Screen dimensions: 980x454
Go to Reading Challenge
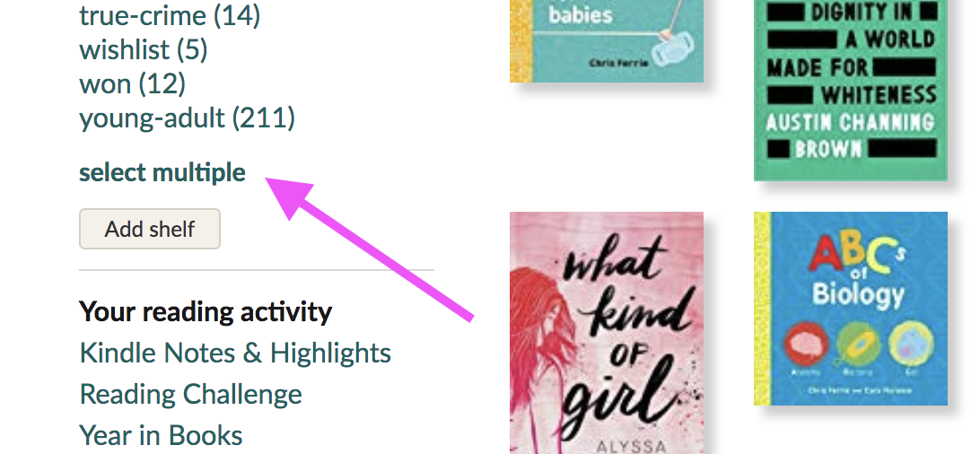pyautogui.click(x=190, y=394)
